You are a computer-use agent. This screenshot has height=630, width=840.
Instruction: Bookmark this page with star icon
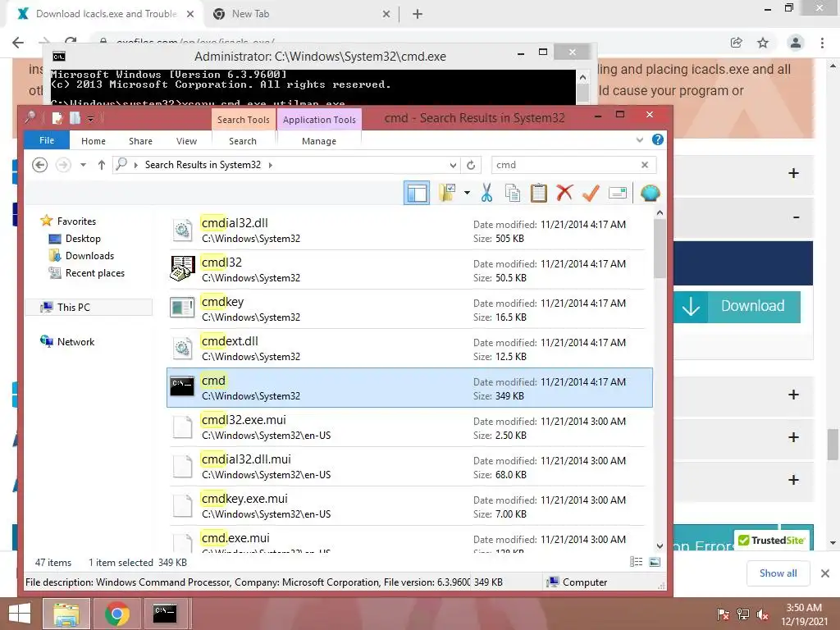click(763, 43)
